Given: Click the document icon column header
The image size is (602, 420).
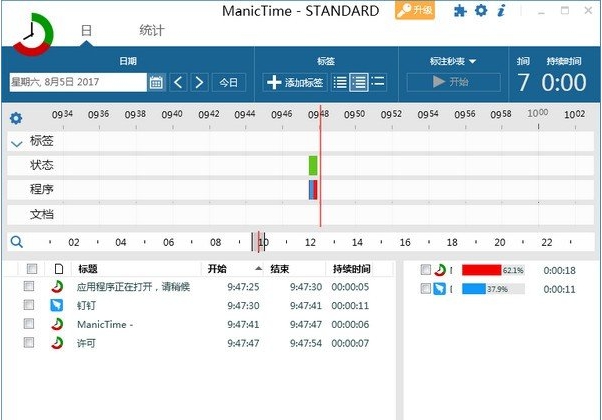Looking at the screenshot, I should (59, 269).
